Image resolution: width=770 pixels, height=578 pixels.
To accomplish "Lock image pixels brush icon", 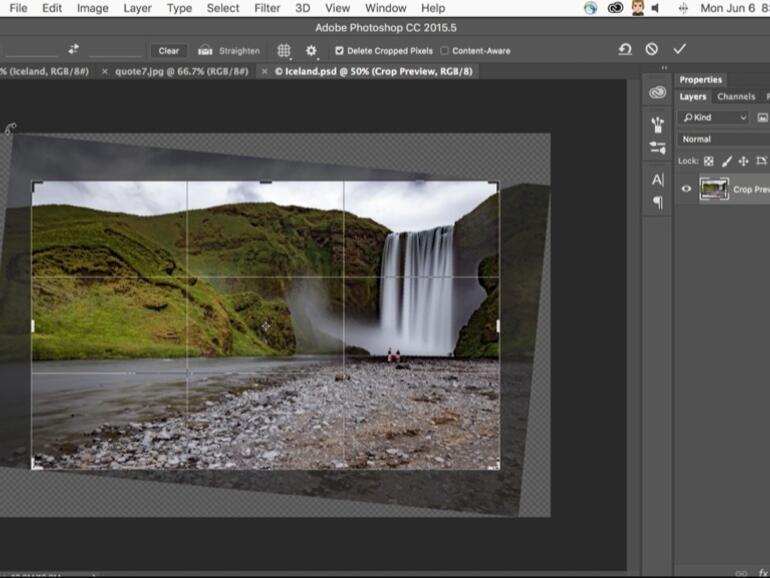I will click(x=726, y=161).
